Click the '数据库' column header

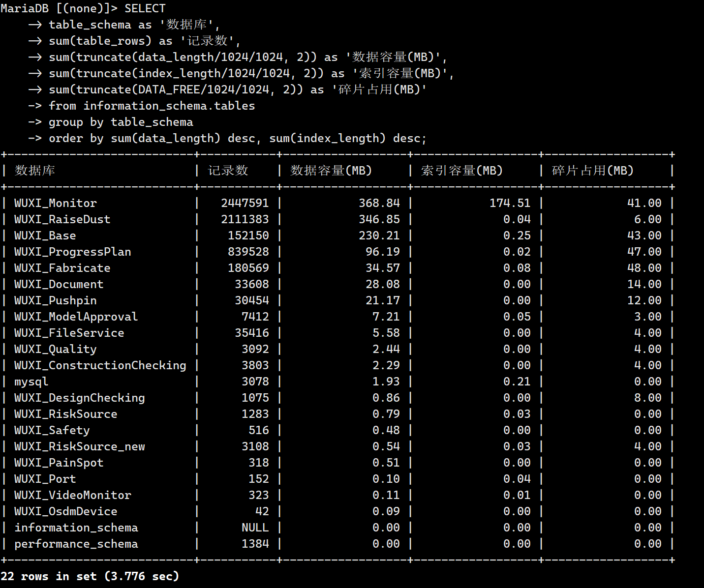point(34,171)
